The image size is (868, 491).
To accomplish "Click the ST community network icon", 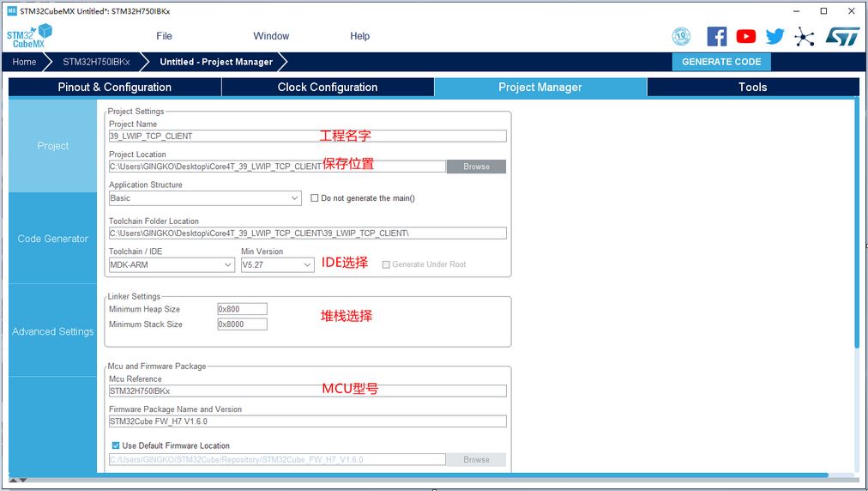I will coord(805,36).
